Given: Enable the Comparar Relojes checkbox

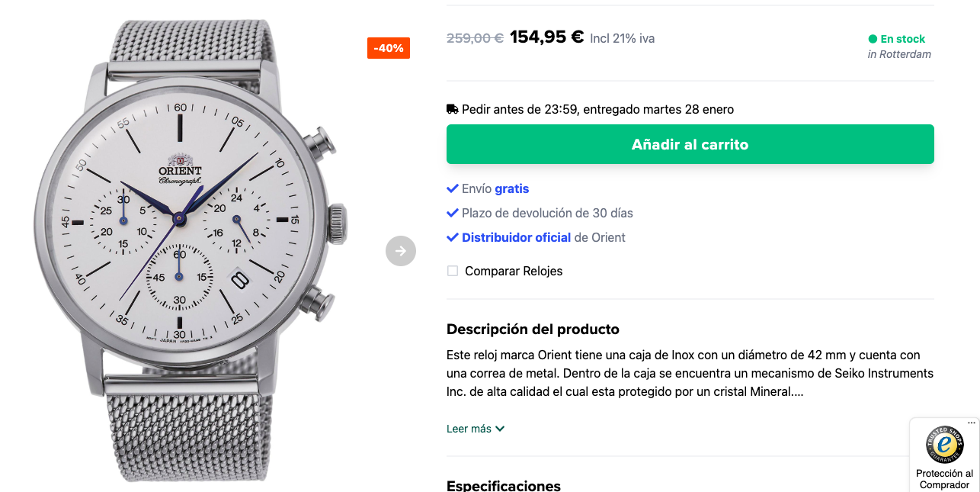Looking at the screenshot, I should pos(453,271).
